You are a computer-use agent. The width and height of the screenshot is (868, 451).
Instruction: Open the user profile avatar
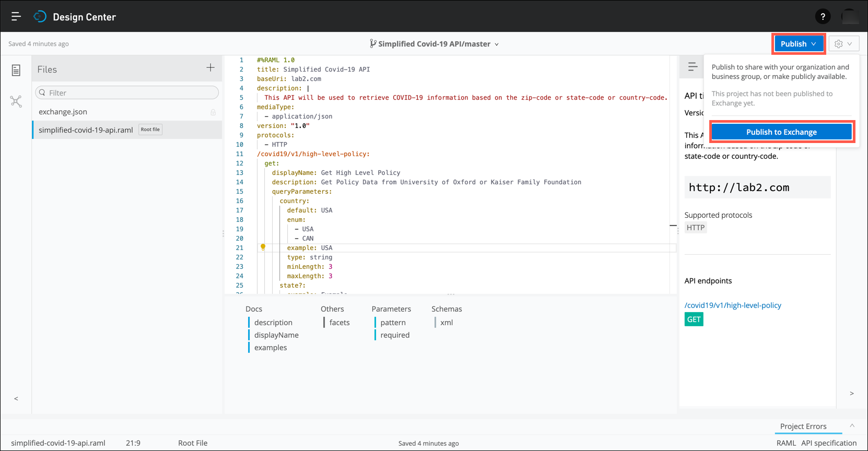coord(850,17)
